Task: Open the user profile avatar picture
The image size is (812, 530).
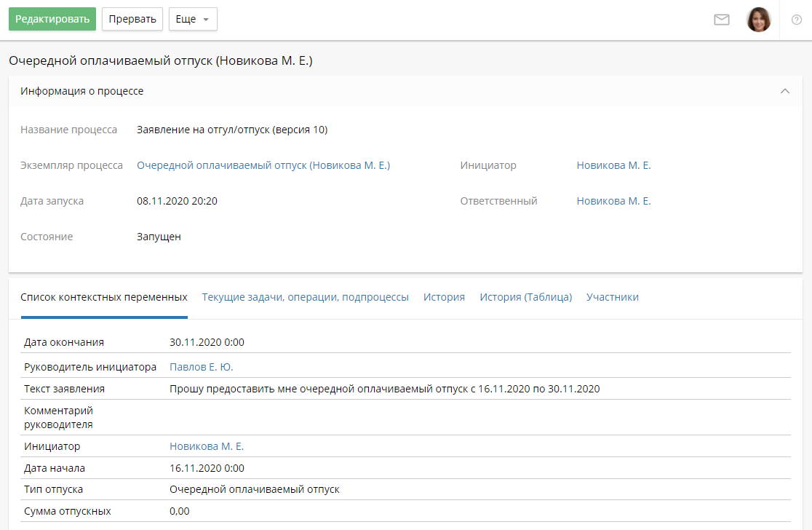Action: tap(759, 19)
